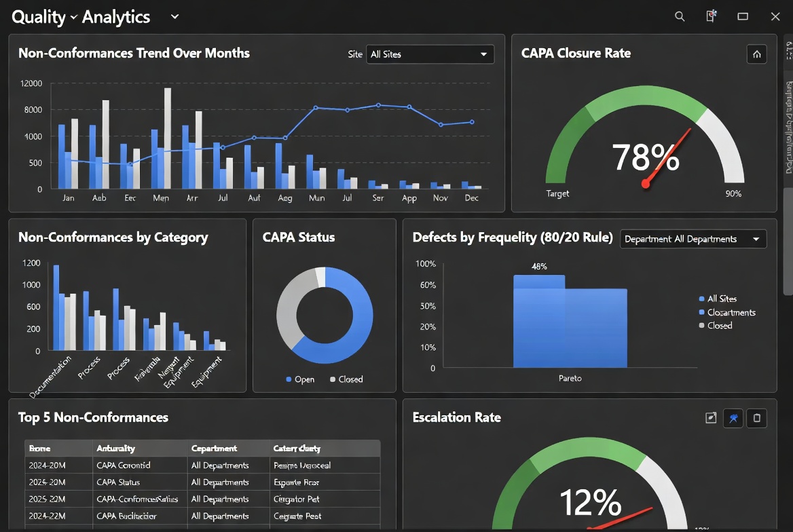Click the 78% CAPA closure gauge value
The image size is (793, 532).
tap(645, 157)
